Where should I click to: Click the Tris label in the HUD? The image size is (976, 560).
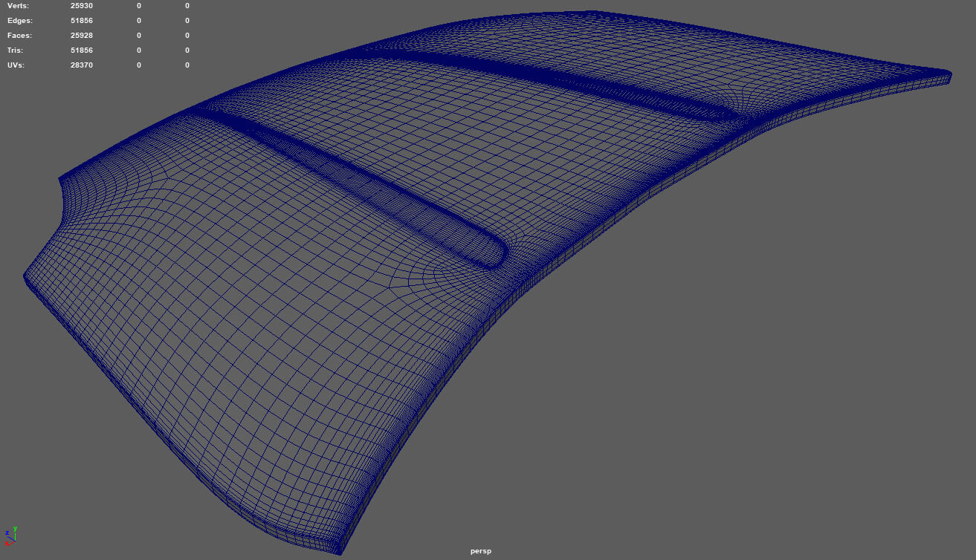coord(15,51)
